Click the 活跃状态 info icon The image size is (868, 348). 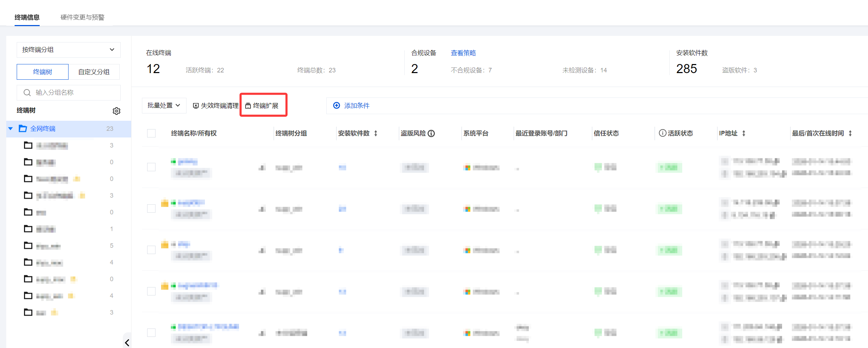(x=662, y=133)
